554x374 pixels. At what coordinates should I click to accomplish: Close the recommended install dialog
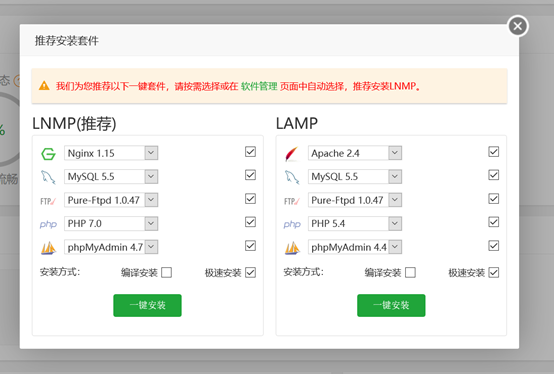click(518, 26)
